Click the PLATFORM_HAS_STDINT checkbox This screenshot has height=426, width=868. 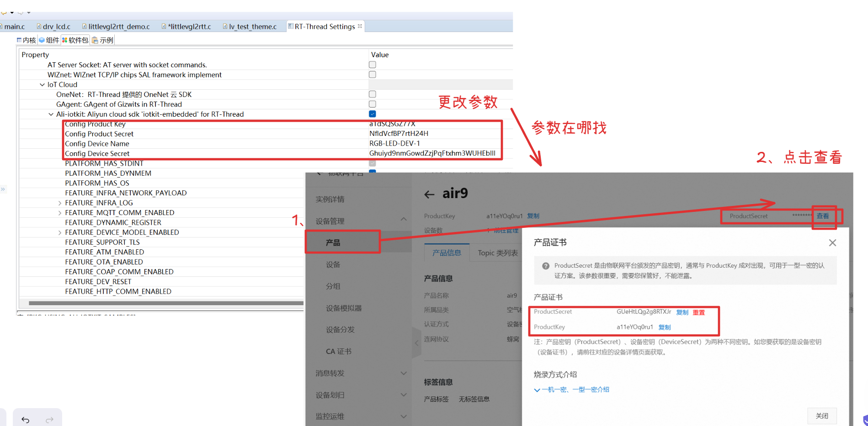pos(373,163)
